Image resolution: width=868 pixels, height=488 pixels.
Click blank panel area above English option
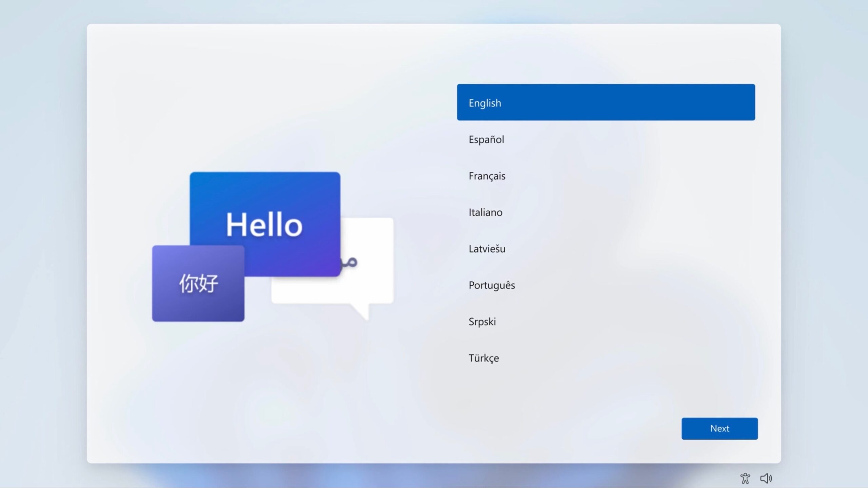click(x=606, y=54)
